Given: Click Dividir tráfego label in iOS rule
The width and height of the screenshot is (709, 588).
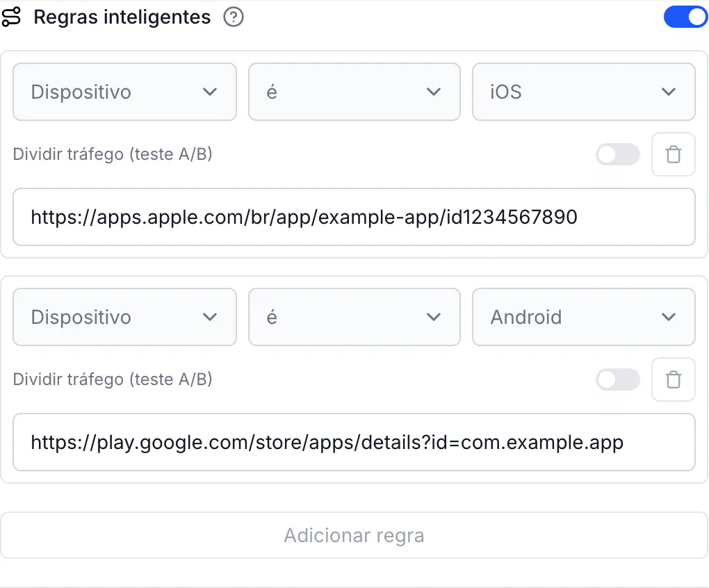Looking at the screenshot, I should 113,154.
